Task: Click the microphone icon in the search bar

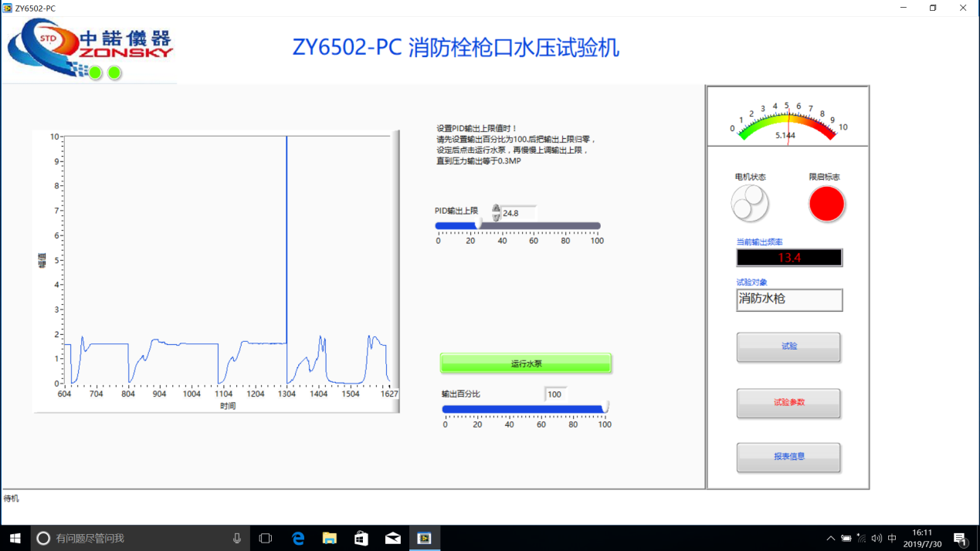Action: coord(238,538)
